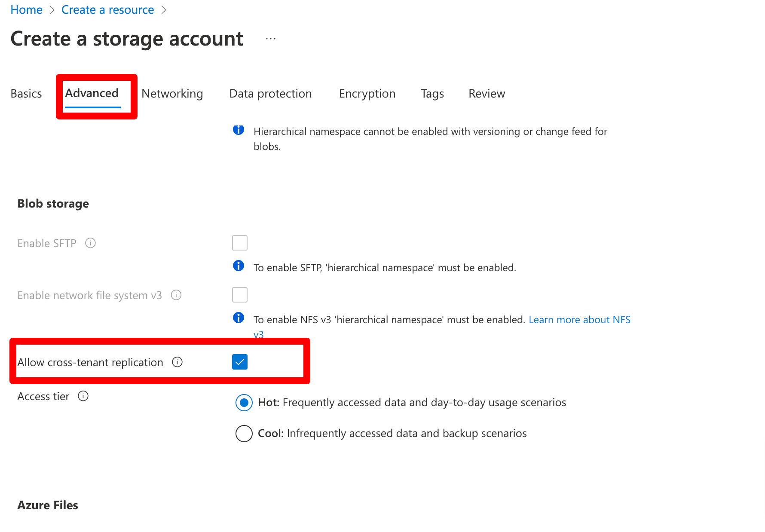
Task: Open Learn more about NFS v3 link
Action: pos(579,320)
